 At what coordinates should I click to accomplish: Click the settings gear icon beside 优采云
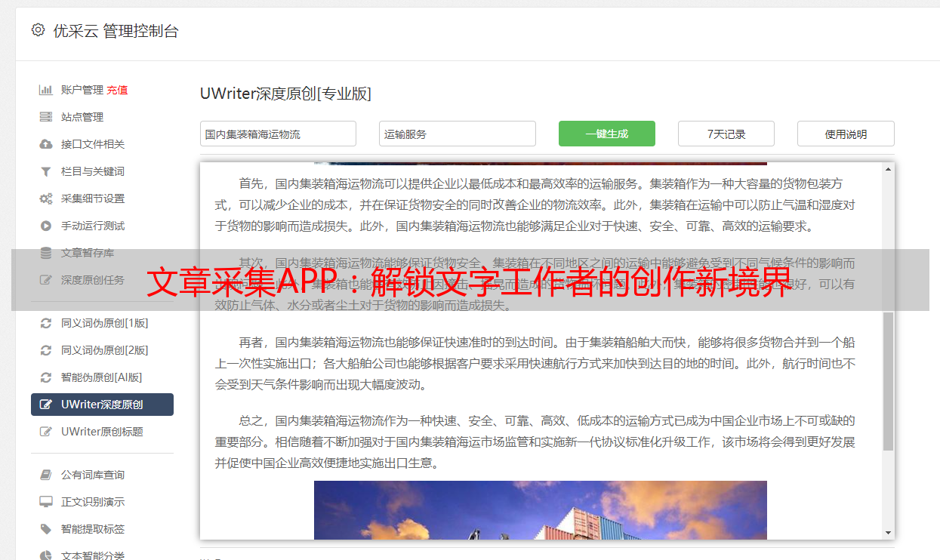38,30
